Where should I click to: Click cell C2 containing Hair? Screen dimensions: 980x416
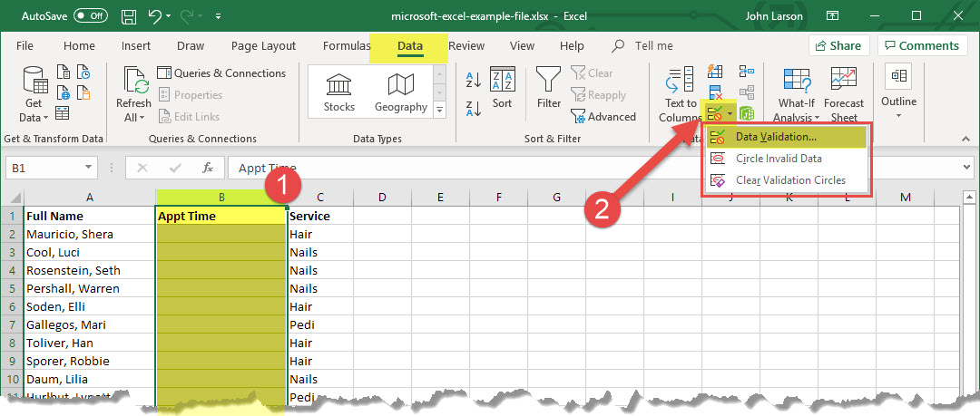tap(318, 234)
